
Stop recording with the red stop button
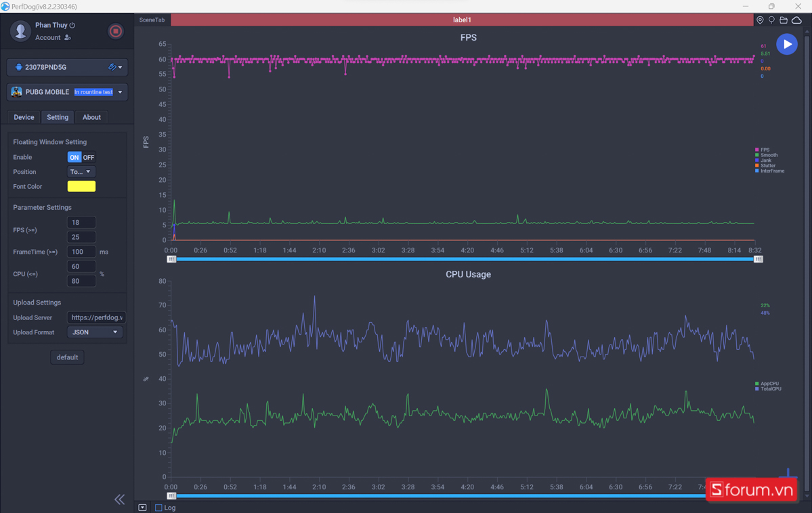[116, 31]
